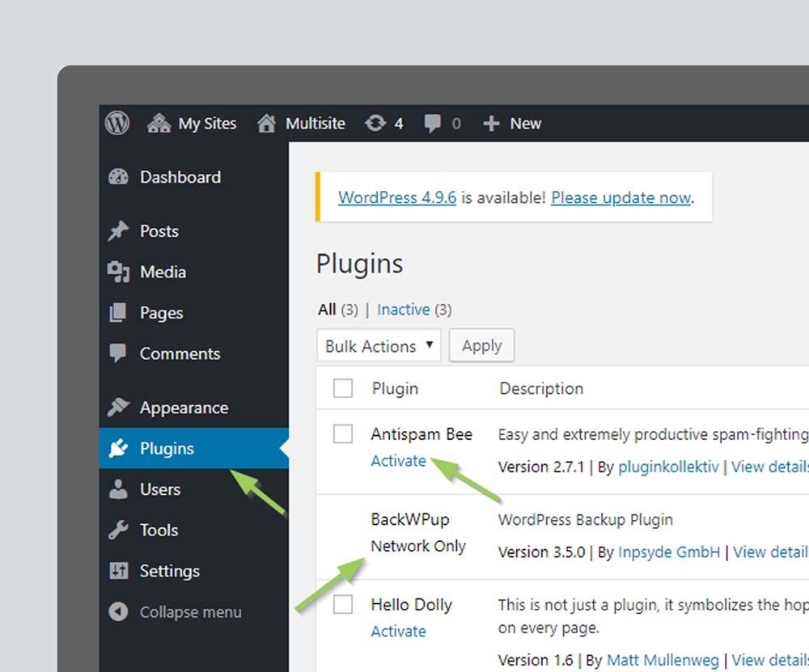This screenshot has width=809, height=672.
Task: Tick the select-all Plugin header checkbox
Action: (343, 388)
